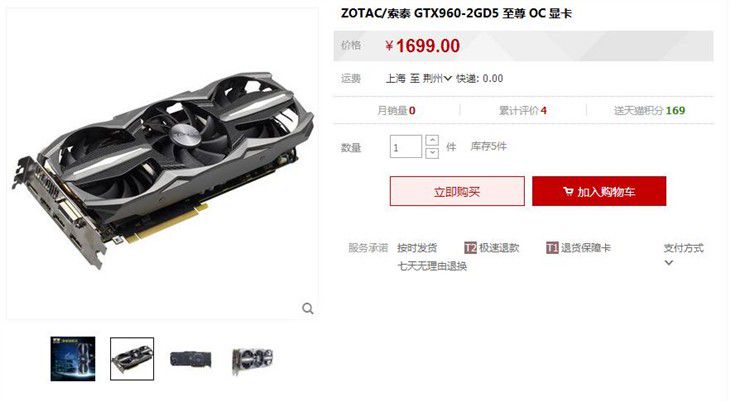Select the second angled card thumbnail

coord(132,359)
